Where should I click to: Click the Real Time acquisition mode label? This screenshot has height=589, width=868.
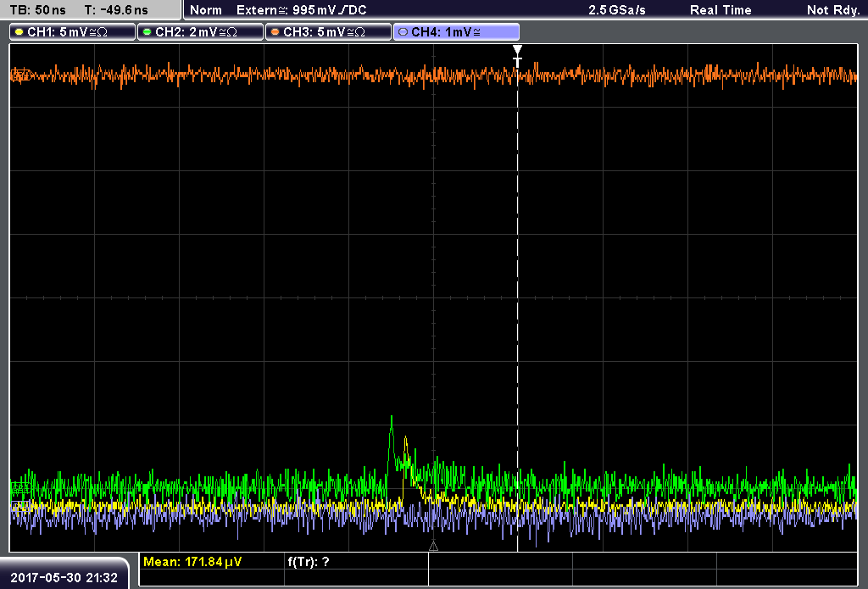[721, 10]
